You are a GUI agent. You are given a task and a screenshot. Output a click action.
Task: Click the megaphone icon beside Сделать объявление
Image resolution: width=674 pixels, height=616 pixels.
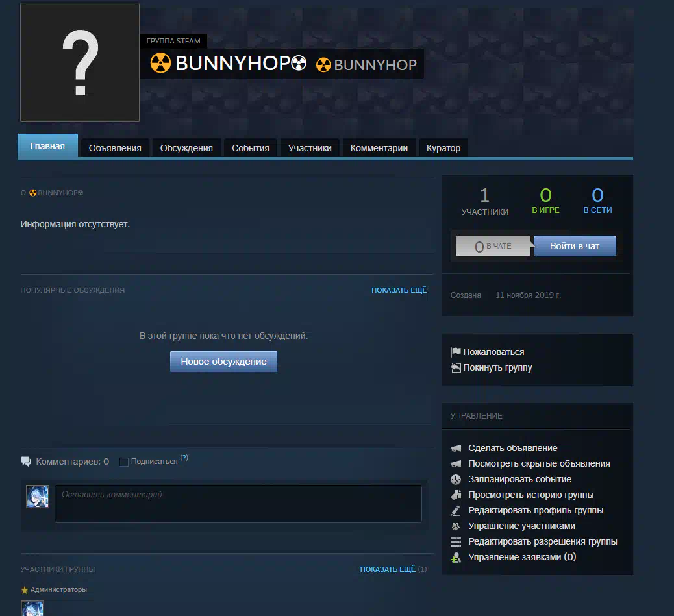[x=456, y=448]
